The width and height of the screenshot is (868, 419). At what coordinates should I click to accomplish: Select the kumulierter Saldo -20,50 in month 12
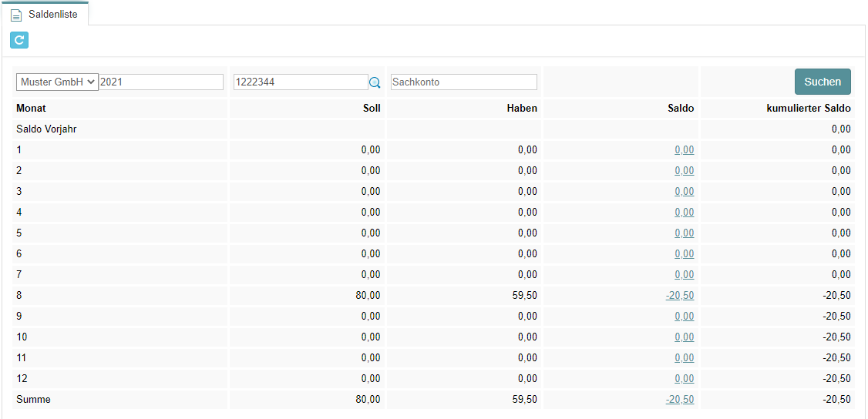[x=836, y=379]
